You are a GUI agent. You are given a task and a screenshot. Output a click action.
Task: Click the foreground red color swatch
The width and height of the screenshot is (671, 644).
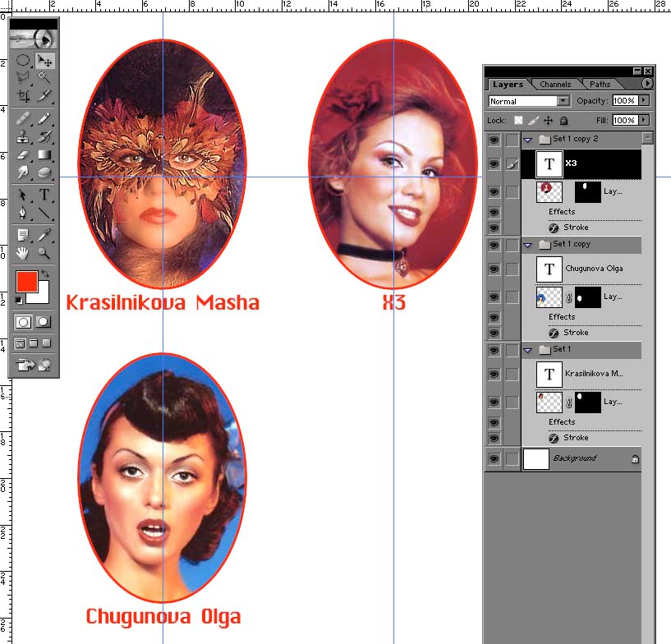[x=26, y=282]
